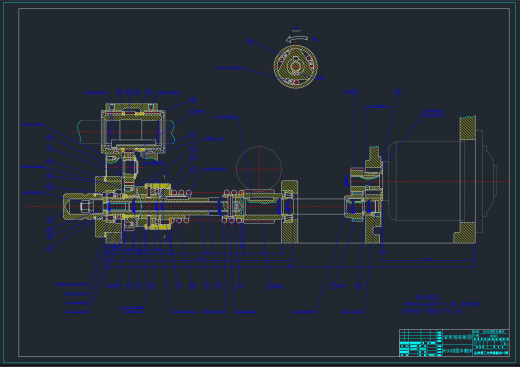
Task: Select the part balloon beside the section view
Action: tap(250, 41)
